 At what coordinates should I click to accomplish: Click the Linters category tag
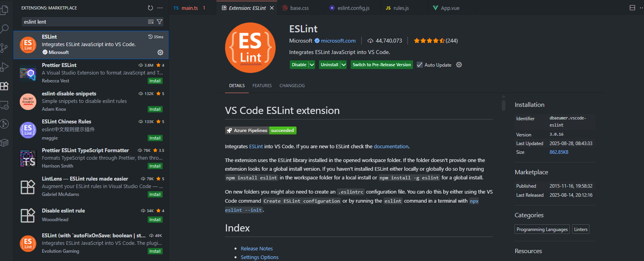[x=581, y=229]
